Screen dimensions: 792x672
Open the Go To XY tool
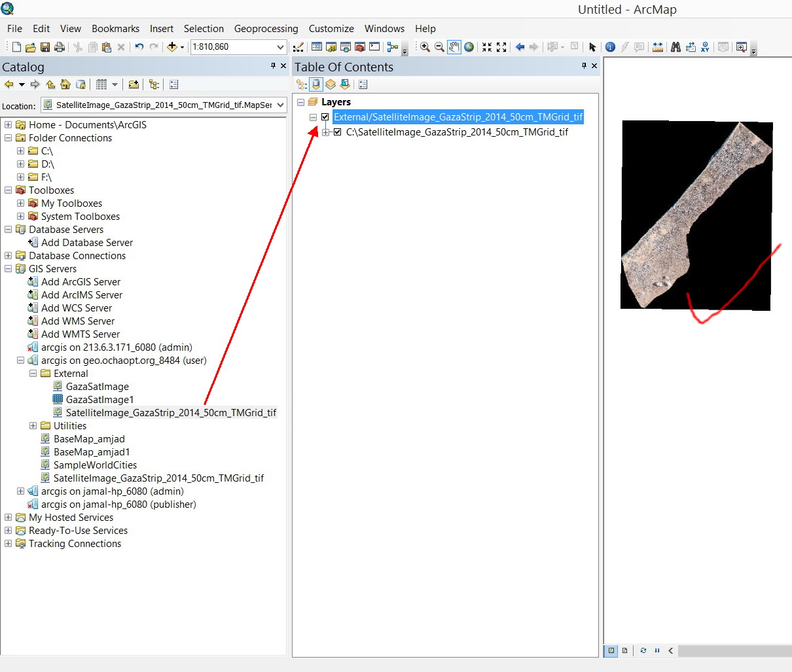(x=705, y=47)
